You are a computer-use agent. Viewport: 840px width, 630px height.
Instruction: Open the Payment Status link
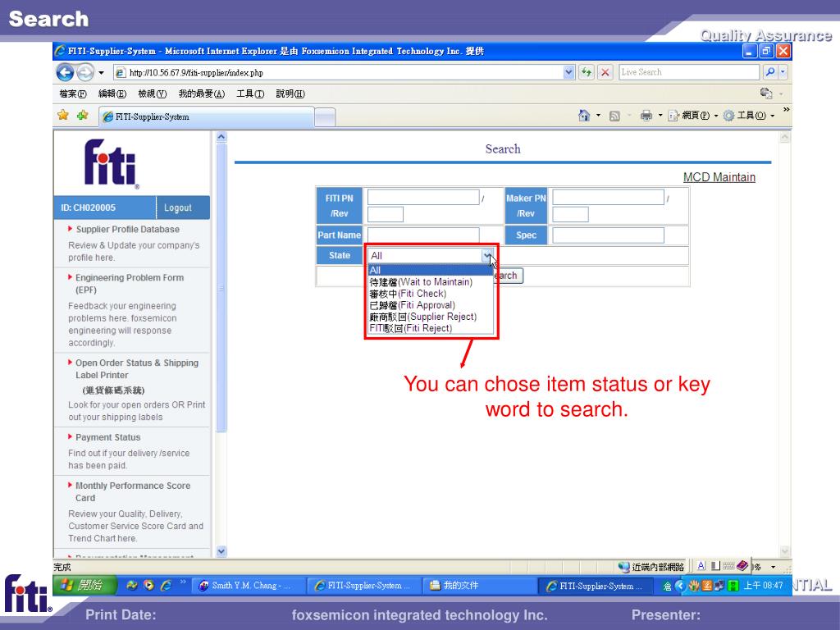[107, 438]
